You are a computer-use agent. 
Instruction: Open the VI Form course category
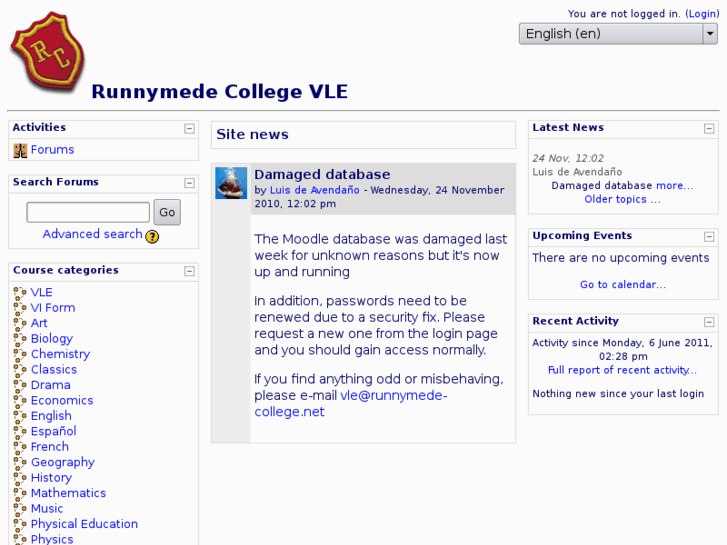53,308
